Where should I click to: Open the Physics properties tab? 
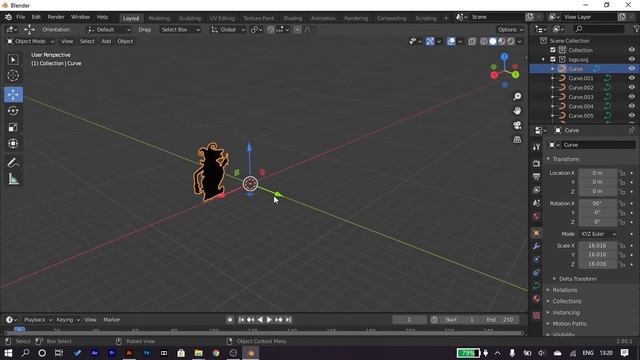(x=536, y=259)
